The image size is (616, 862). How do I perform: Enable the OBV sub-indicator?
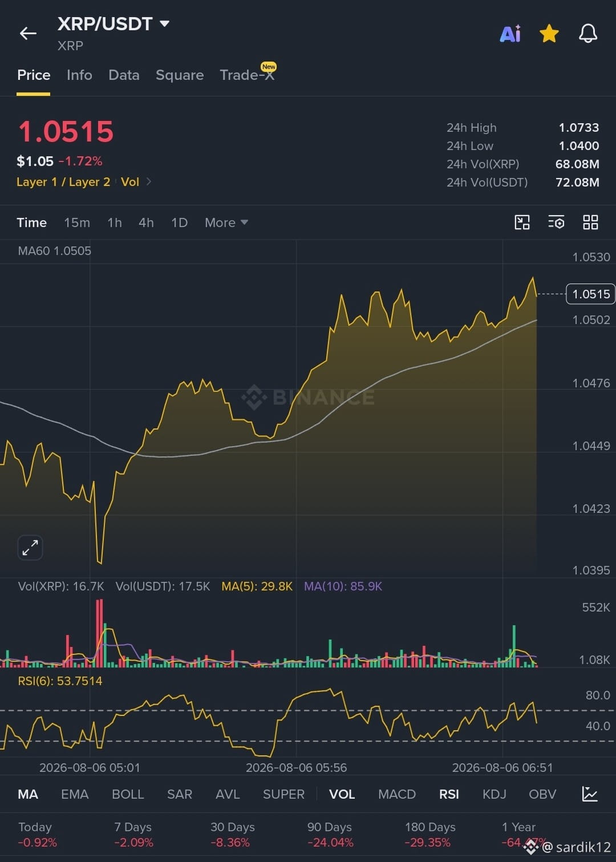[542, 794]
